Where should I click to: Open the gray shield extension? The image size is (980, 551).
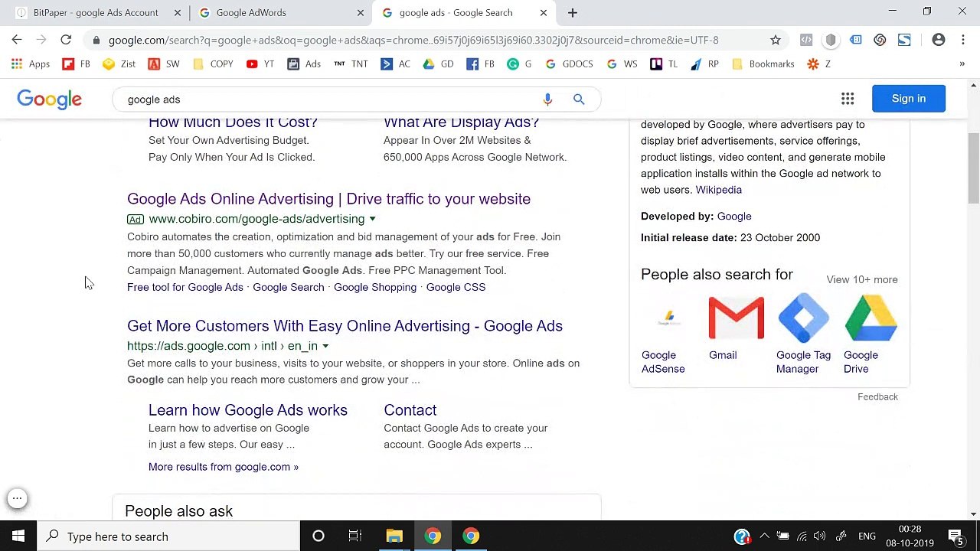coord(831,40)
